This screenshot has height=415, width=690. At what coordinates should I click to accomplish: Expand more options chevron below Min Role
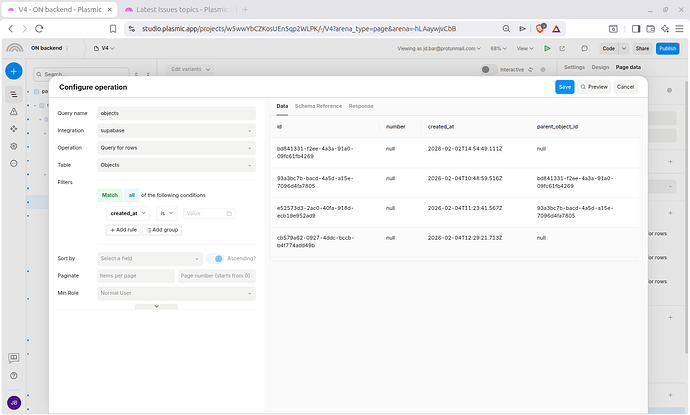(157, 306)
